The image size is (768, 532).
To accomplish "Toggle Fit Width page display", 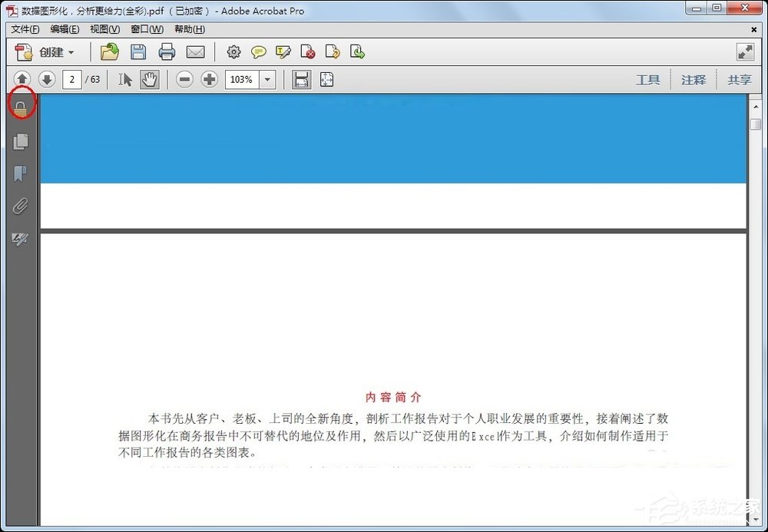I will (300, 79).
